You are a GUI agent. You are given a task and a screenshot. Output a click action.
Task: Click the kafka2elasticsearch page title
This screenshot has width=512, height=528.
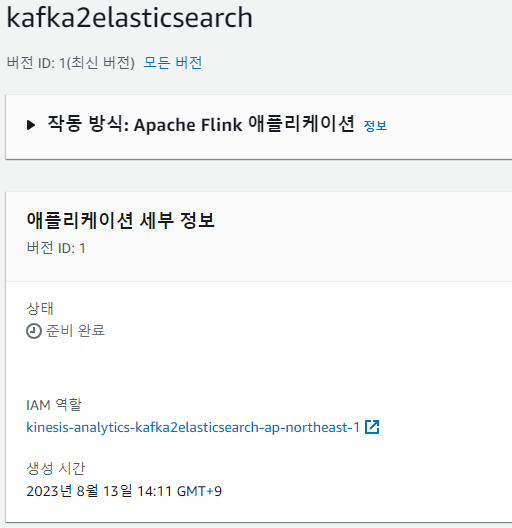click(x=129, y=18)
